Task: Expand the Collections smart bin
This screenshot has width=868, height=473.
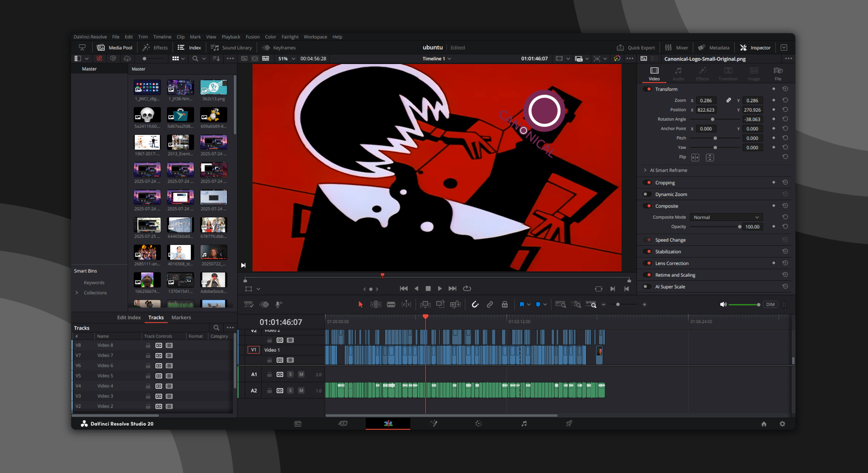Action: pos(77,293)
